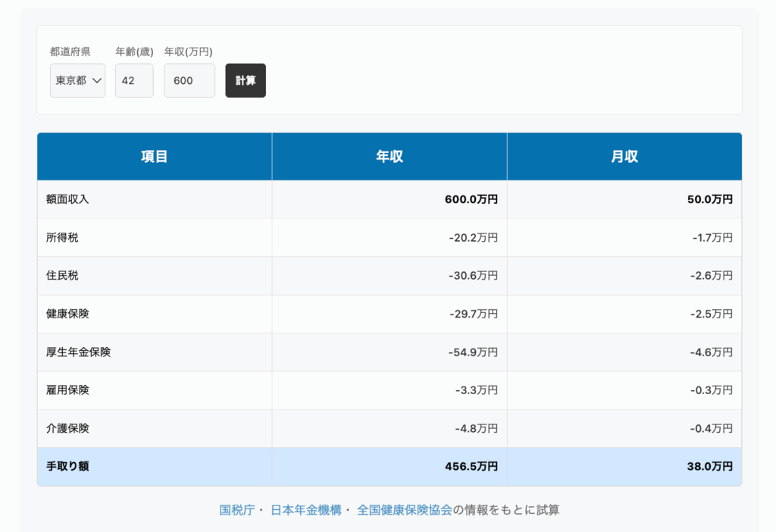Click the 38.0万円 monthly take-home value

(x=709, y=467)
